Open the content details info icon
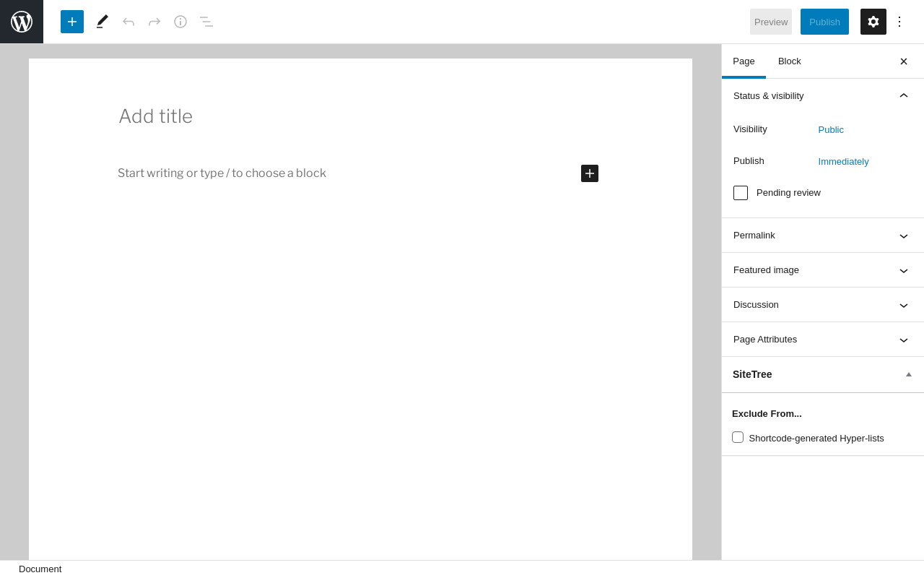Screen dimensions: 924x578 click(180, 22)
